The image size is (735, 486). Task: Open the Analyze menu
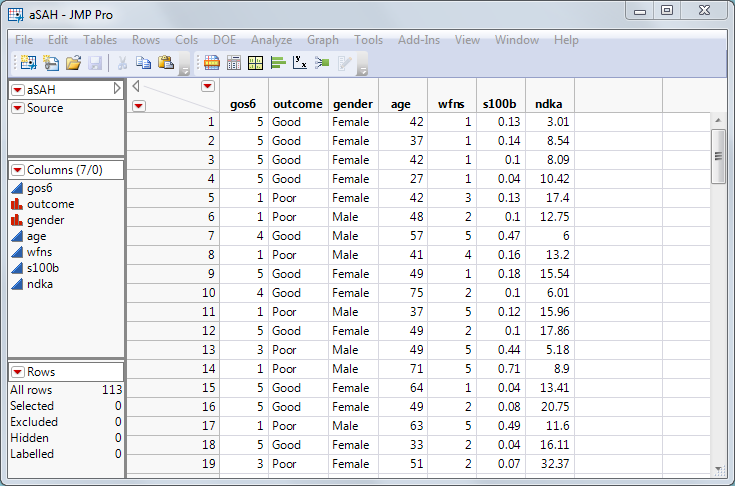pyautogui.click(x=271, y=40)
